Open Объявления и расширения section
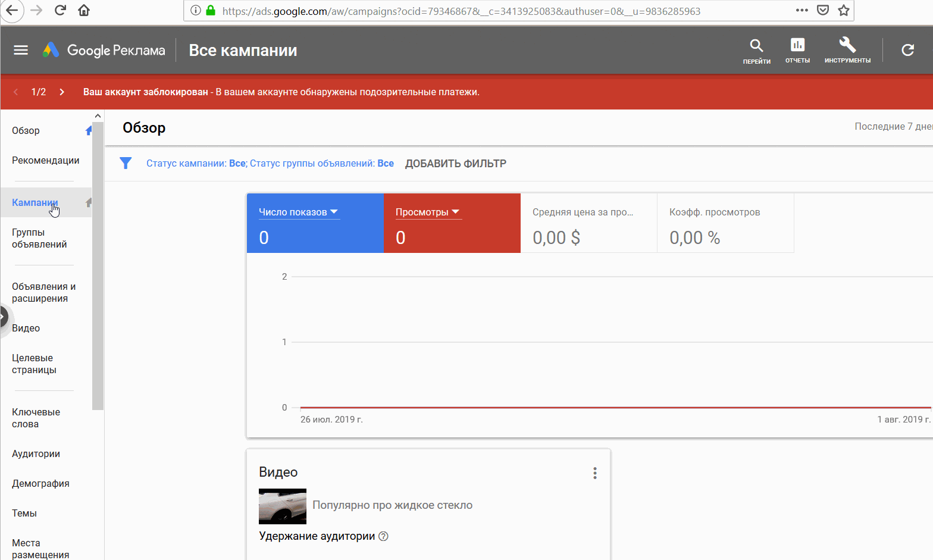 (x=44, y=292)
